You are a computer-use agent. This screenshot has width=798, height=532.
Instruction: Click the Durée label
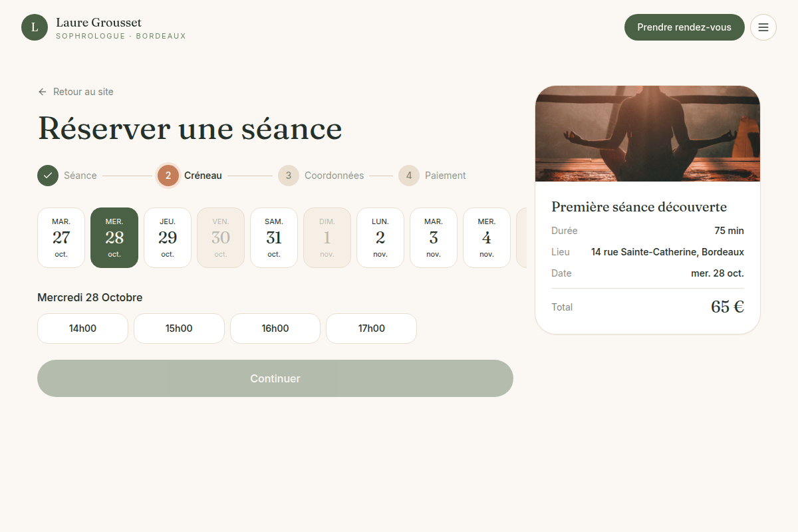(565, 231)
